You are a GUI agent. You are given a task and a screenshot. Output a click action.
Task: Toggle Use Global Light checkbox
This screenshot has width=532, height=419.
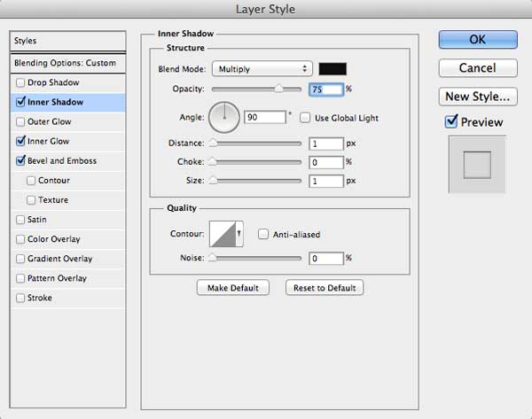pyautogui.click(x=305, y=118)
